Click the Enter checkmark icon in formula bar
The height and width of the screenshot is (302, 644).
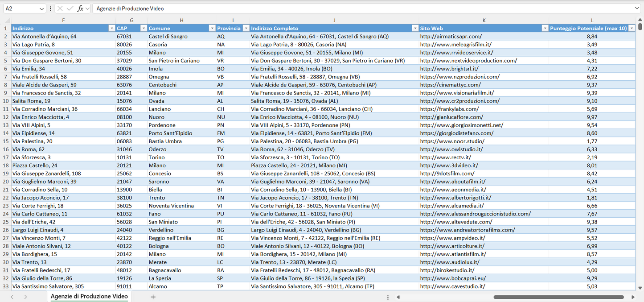[70, 8]
